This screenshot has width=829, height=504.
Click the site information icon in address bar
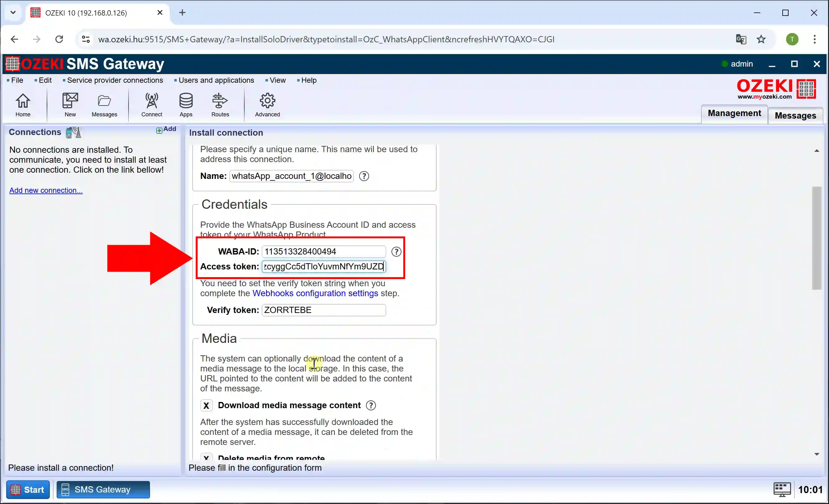pos(86,40)
